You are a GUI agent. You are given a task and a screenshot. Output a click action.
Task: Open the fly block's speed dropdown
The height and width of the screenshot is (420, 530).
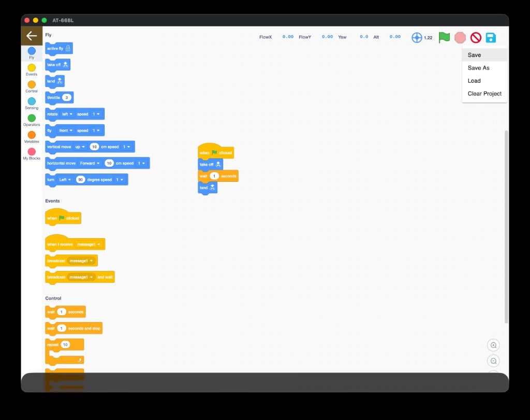coord(96,131)
